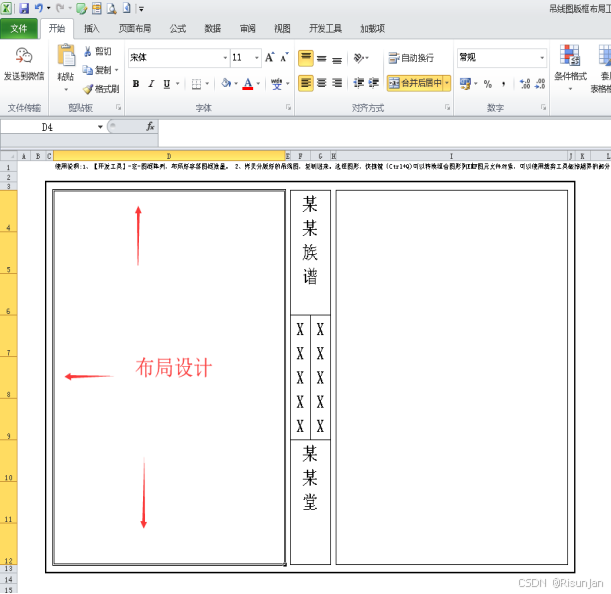
Task: Expand the number format dropdown (常规)
Action: [542, 58]
